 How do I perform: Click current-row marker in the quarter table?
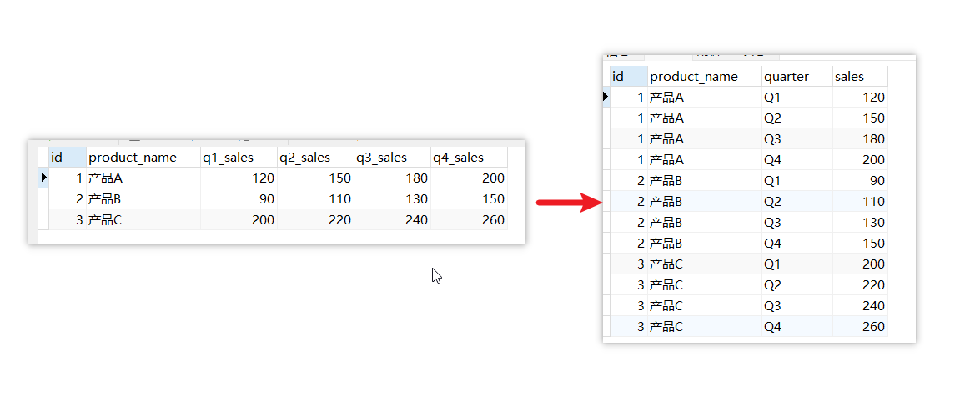(606, 97)
